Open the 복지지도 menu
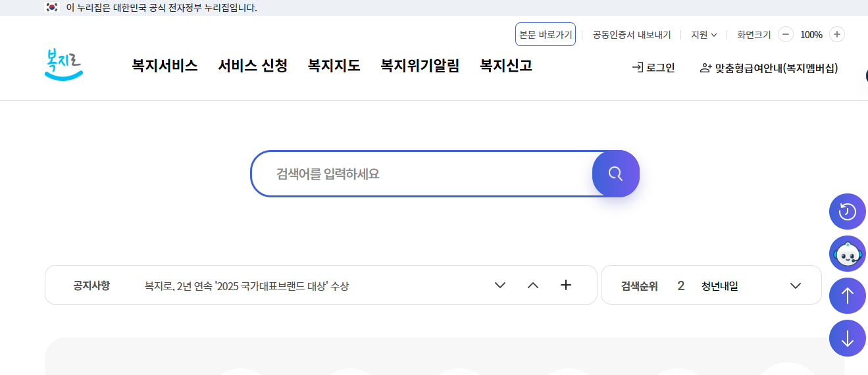 [334, 66]
